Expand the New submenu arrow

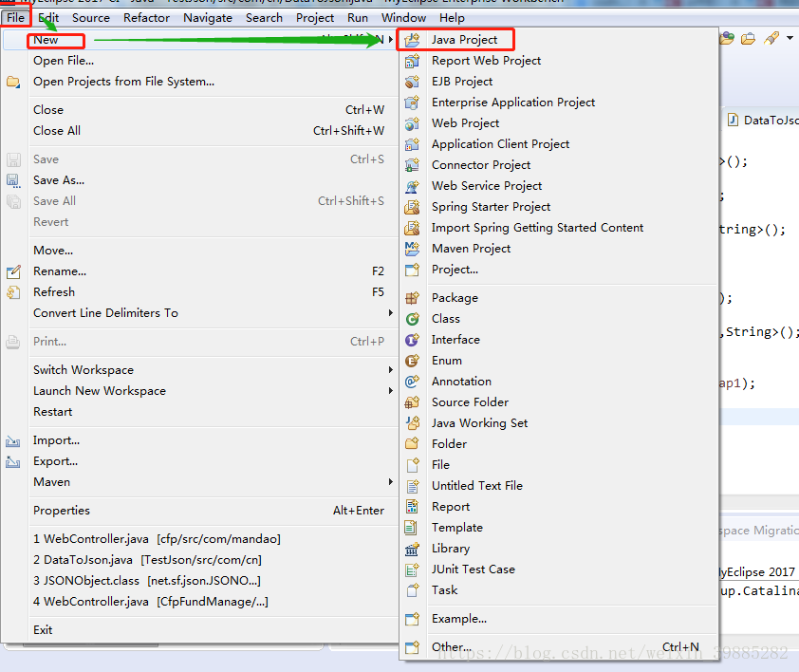tap(390, 39)
